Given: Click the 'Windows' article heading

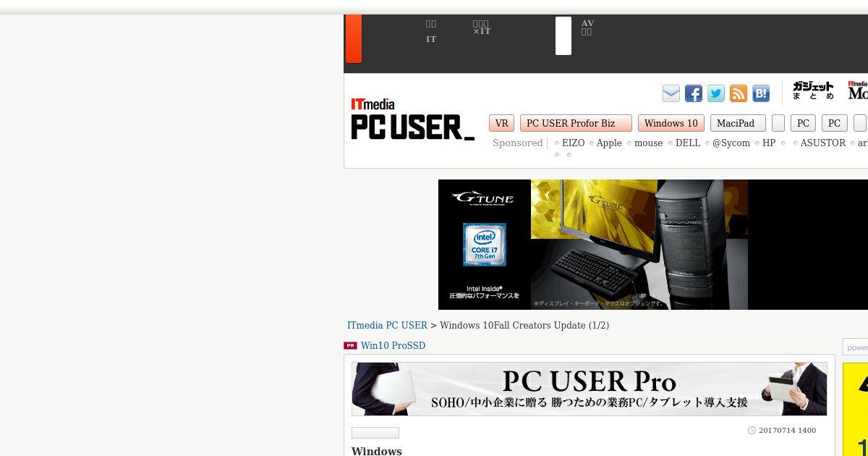Looking at the screenshot, I should [x=377, y=451].
